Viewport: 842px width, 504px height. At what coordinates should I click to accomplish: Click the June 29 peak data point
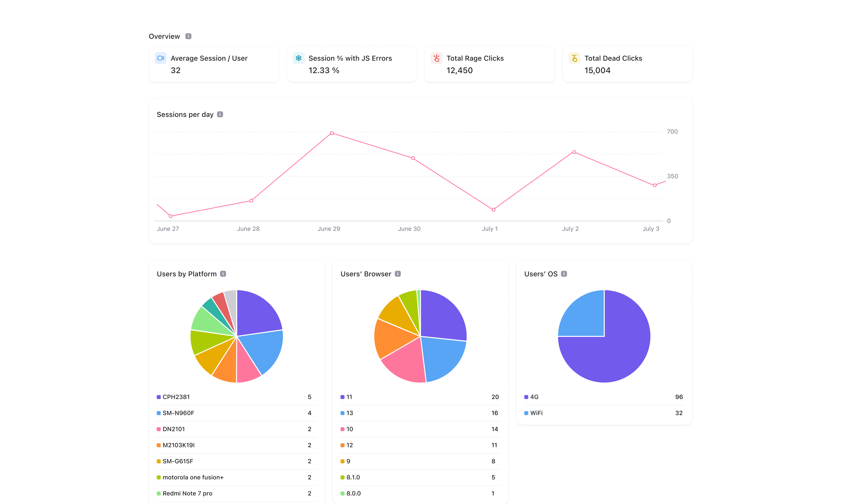[x=332, y=133]
